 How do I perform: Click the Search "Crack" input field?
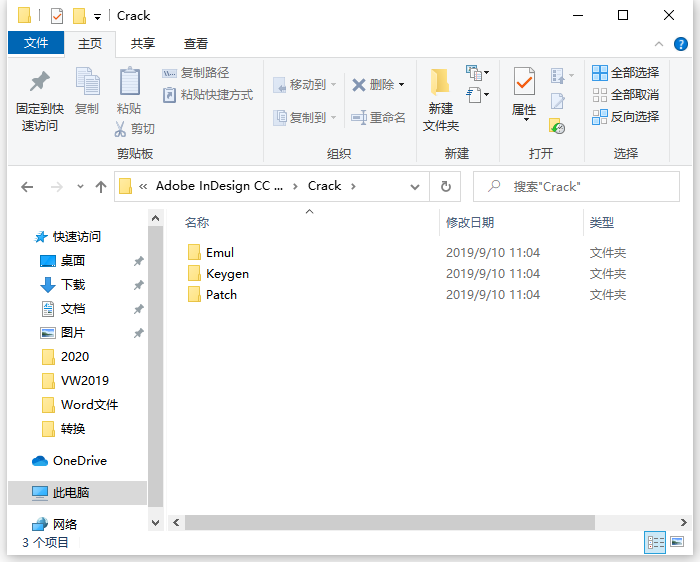pos(576,187)
